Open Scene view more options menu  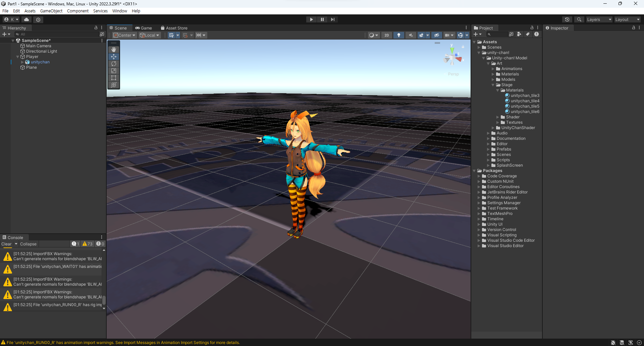[466, 28]
